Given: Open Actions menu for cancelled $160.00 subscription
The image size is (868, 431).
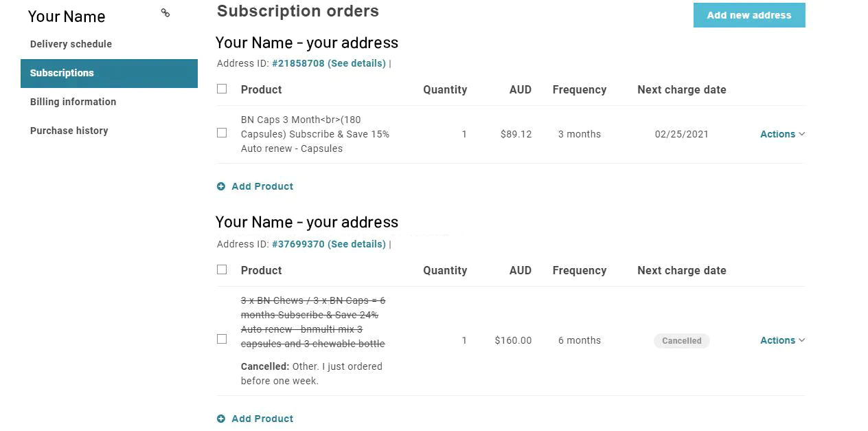Looking at the screenshot, I should pyautogui.click(x=782, y=340).
